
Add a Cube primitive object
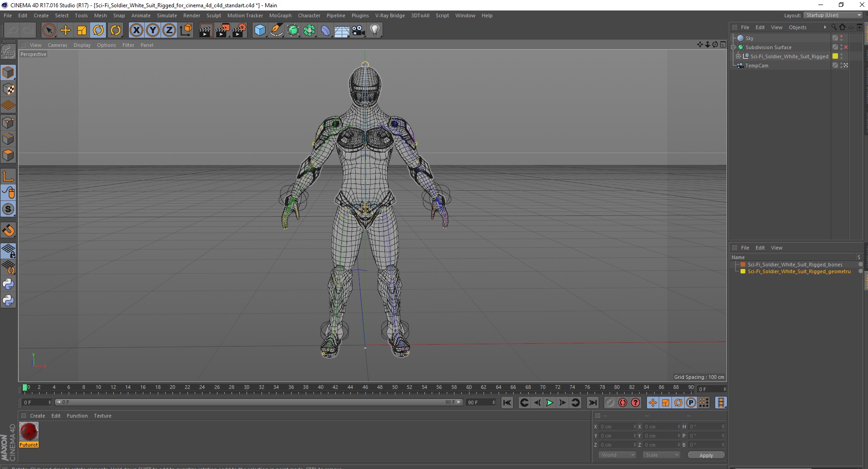[260, 31]
